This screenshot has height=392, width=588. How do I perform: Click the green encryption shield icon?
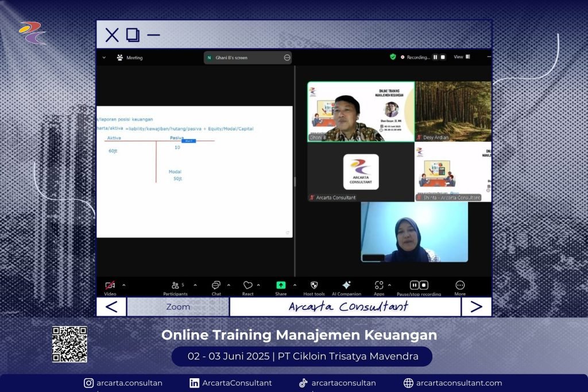click(393, 57)
